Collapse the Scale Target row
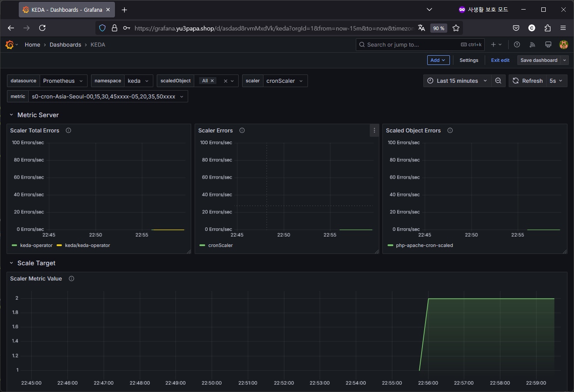 [11, 263]
